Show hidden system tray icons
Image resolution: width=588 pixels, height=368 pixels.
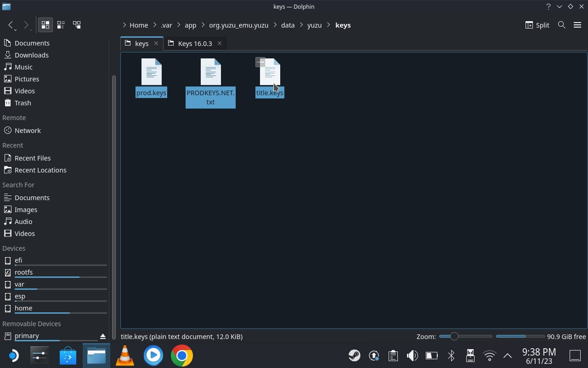point(508,356)
